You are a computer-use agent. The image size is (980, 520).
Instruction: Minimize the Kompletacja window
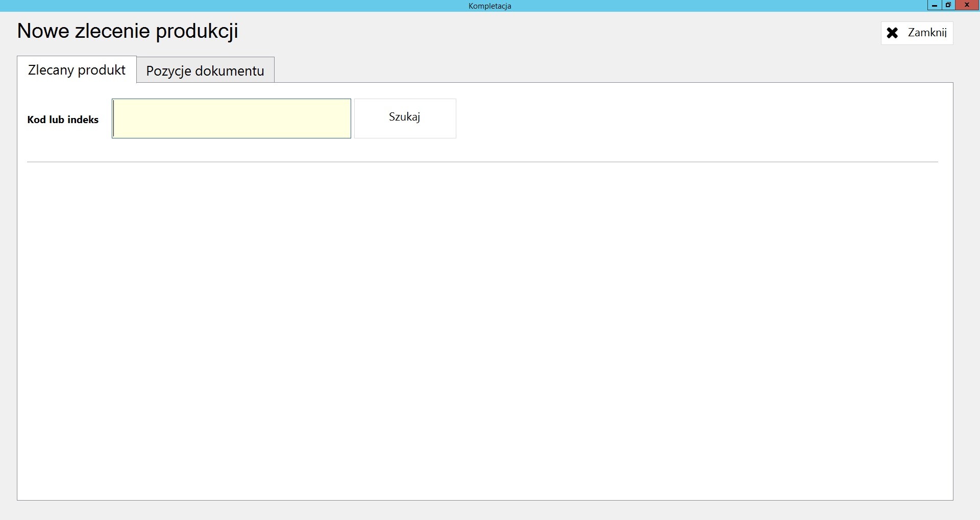pyautogui.click(x=935, y=5)
